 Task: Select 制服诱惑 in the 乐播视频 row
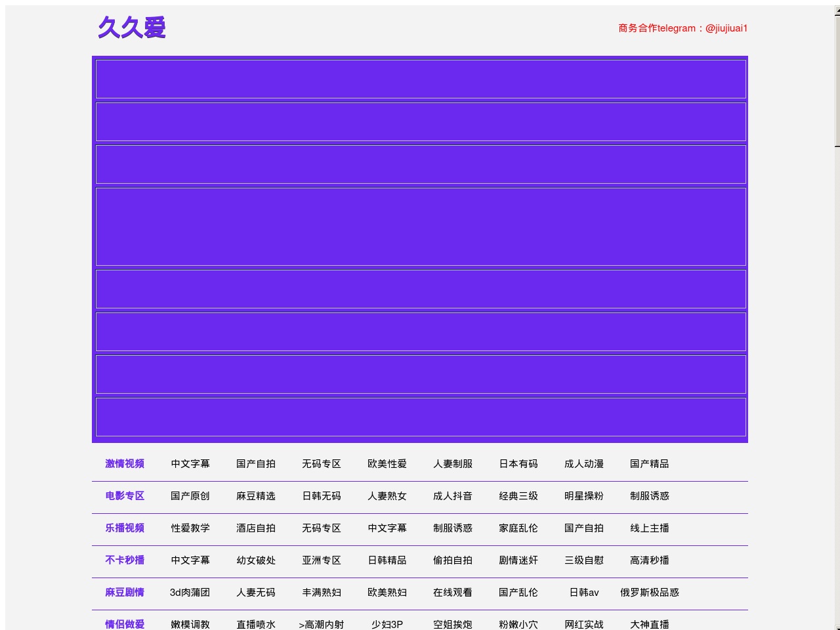tap(453, 528)
